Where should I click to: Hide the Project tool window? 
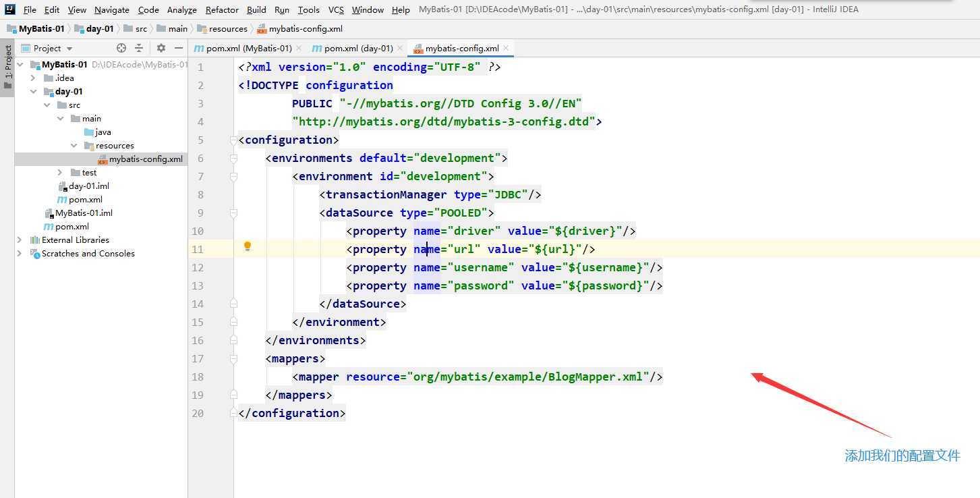tap(179, 48)
